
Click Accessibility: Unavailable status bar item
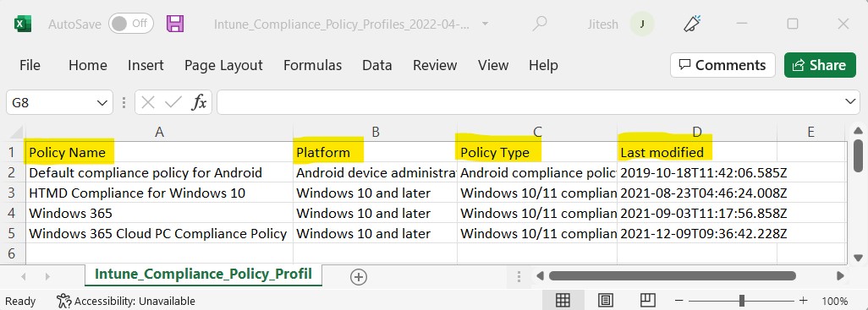coord(126,302)
